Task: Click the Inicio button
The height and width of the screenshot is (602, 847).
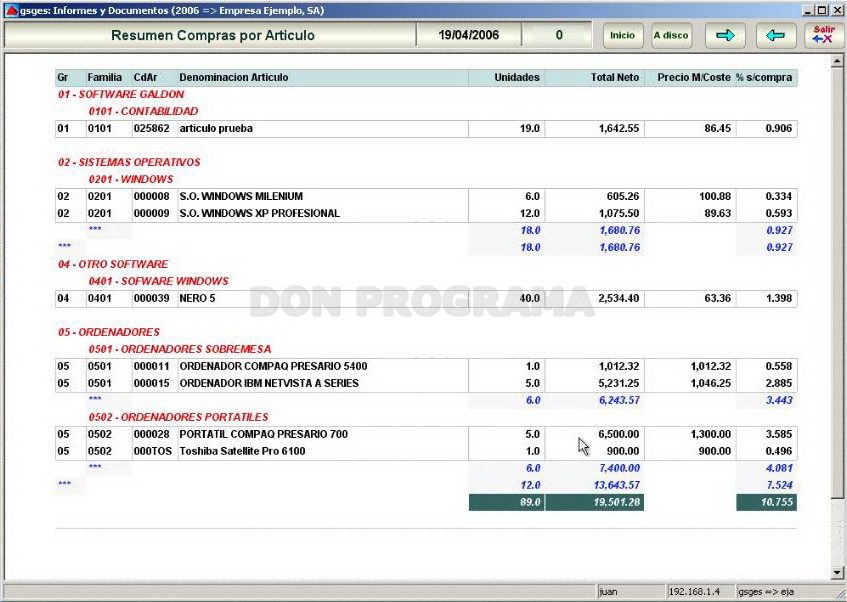Action: [x=623, y=36]
